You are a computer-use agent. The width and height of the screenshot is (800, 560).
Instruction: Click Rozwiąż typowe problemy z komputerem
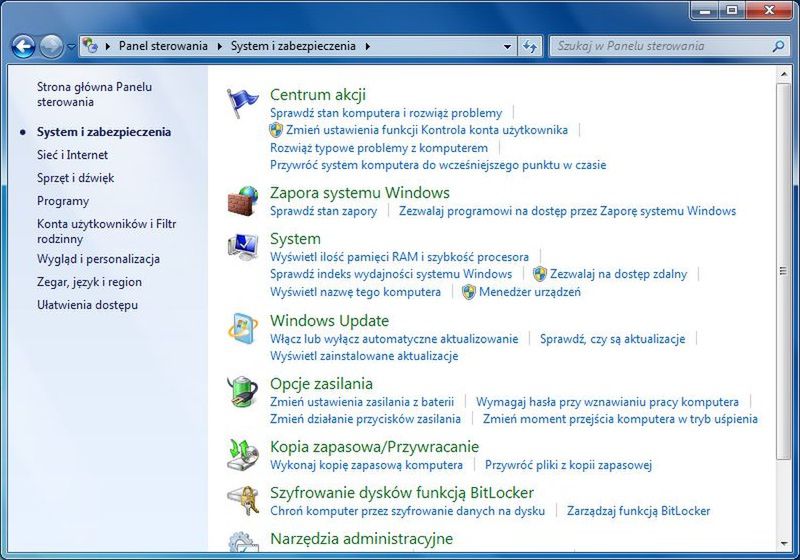point(379,148)
